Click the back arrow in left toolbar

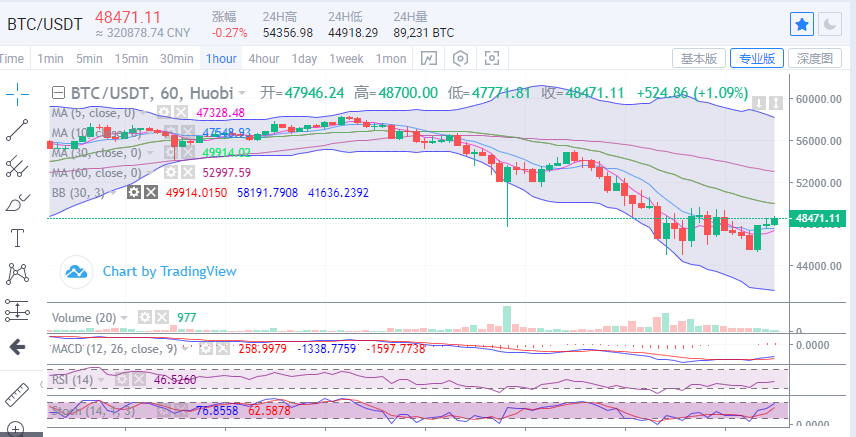(x=17, y=346)
